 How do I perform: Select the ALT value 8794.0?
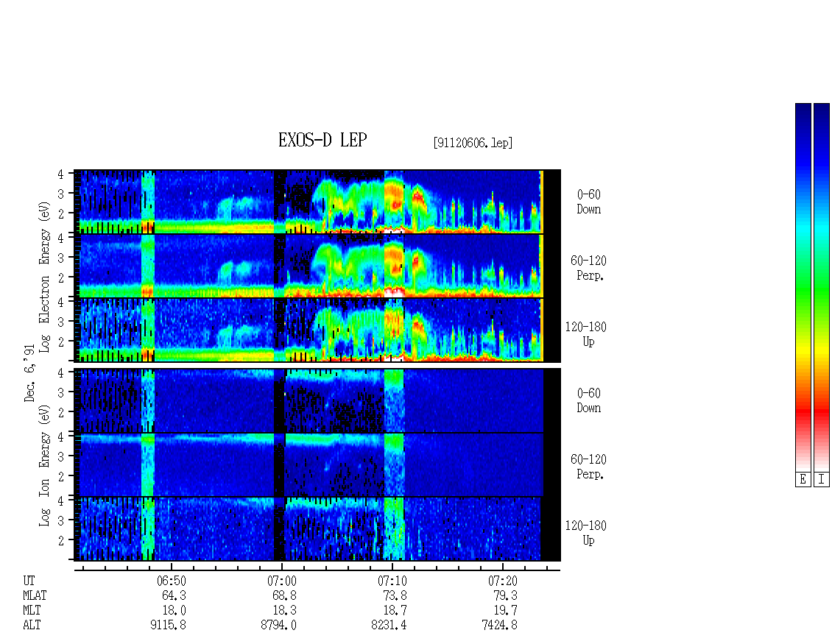(278, 626)
